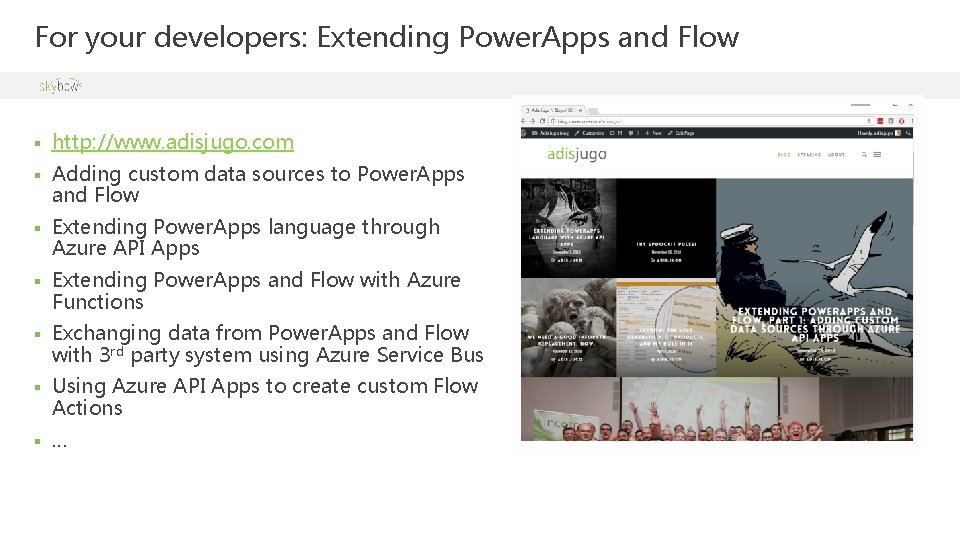Select bullet 'Extending PowerApps language through Azure API Apps'
Image resolution: width=960 pixels, height=540 pixels.
(246, 238)
